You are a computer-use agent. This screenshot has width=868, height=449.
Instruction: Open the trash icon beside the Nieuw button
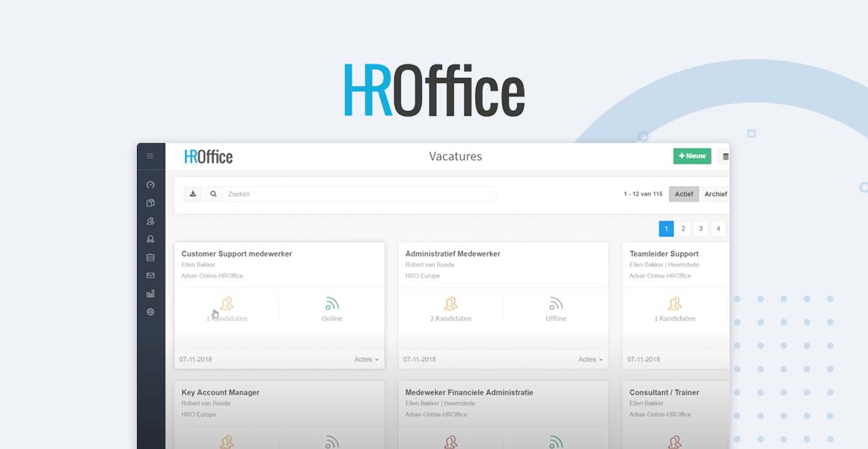pos(724,156)
